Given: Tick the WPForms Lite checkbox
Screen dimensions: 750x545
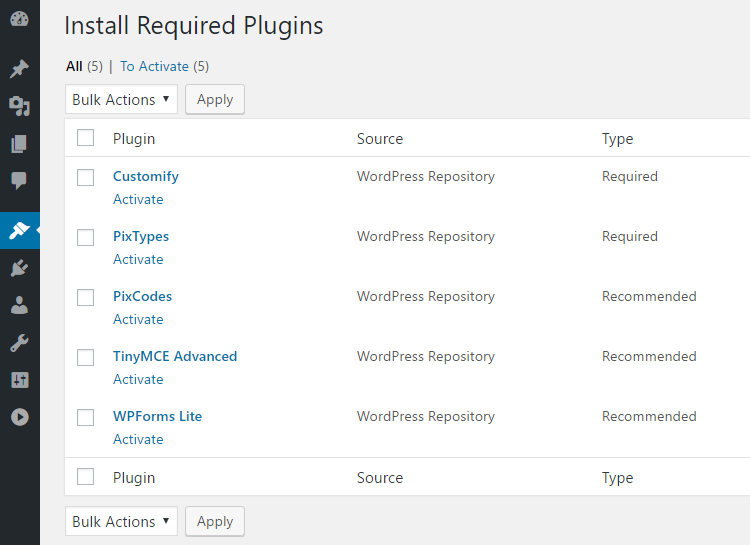Looking at the screenshot, I should pos(86,417).
